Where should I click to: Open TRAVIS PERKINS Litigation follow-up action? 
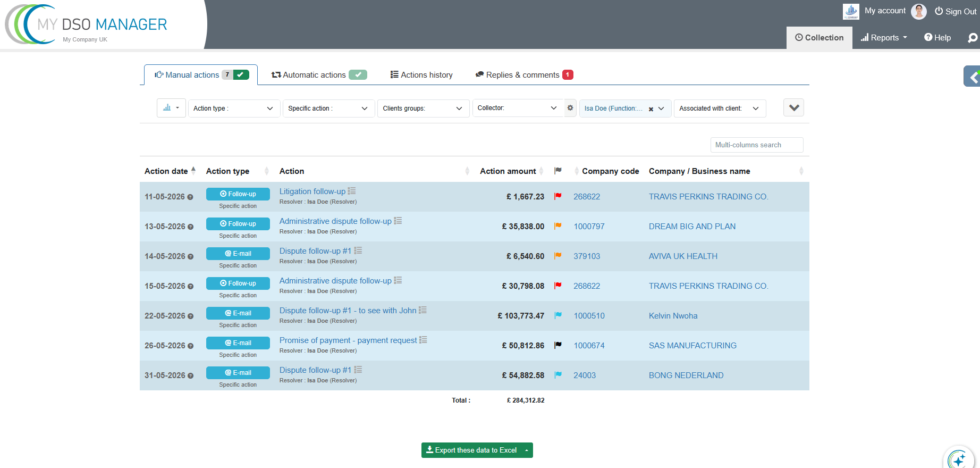tap(312, 191)
